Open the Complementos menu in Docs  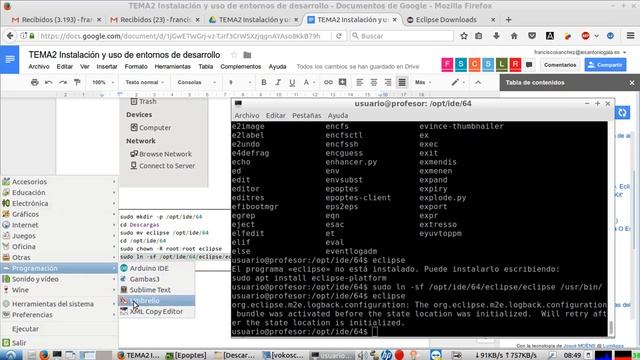pyautogui.click(x=240, y=67)
